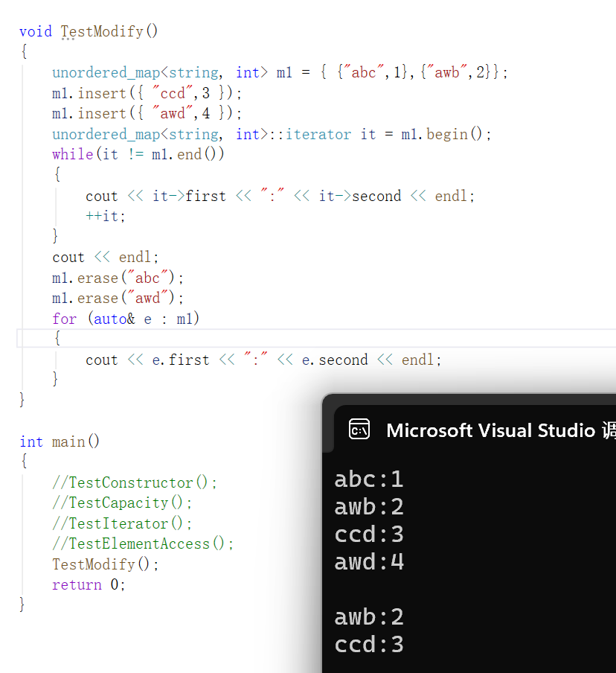Click the m1.insert line with "ccd",3

coord(147,93)
